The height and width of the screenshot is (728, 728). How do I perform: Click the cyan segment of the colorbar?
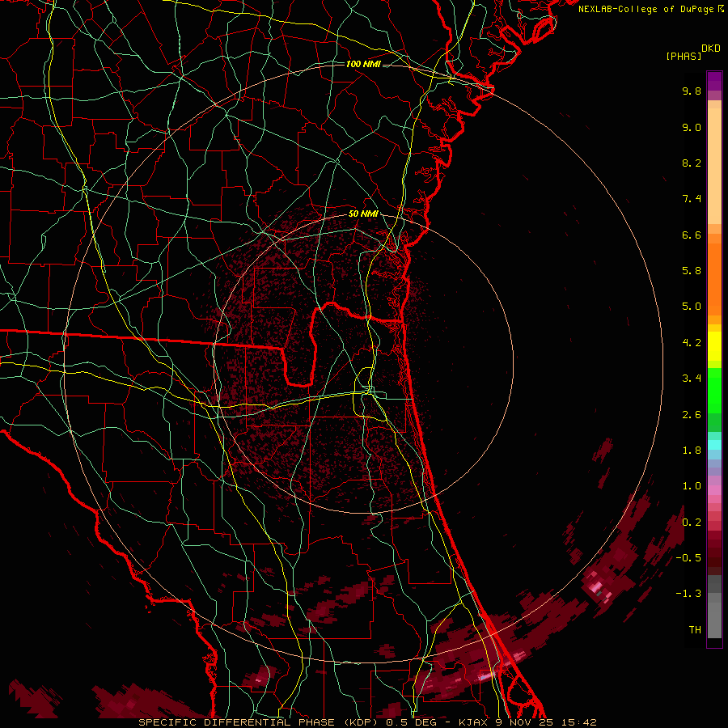714,445
